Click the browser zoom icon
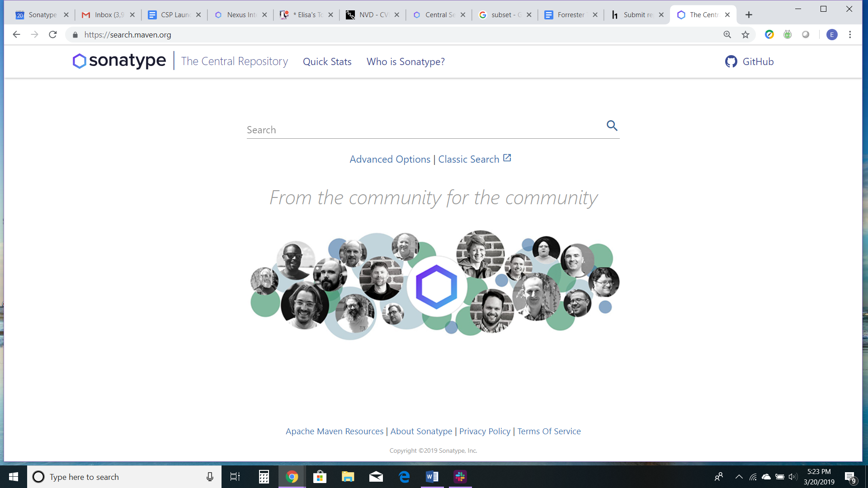This screenshot has width=868, height=488. coord(727,35)
